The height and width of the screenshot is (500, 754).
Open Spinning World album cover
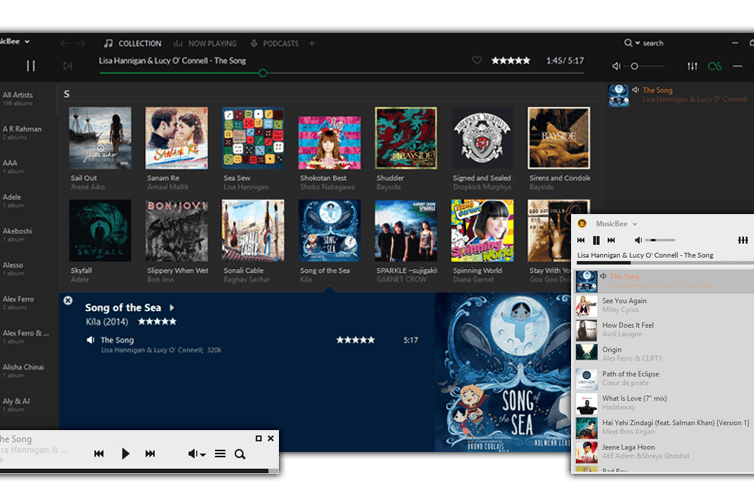click(482, 231)
